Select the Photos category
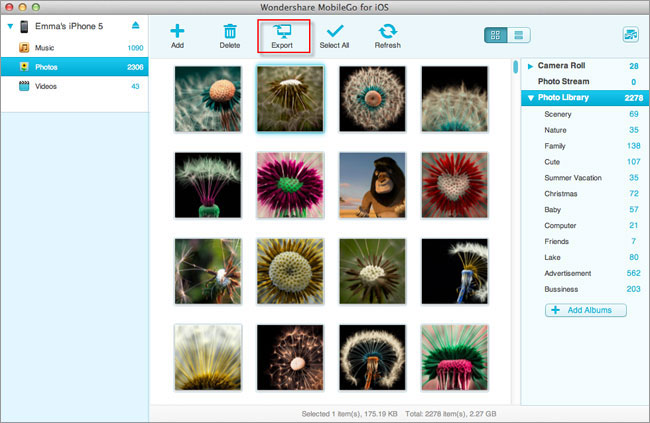 pos(74,67)
